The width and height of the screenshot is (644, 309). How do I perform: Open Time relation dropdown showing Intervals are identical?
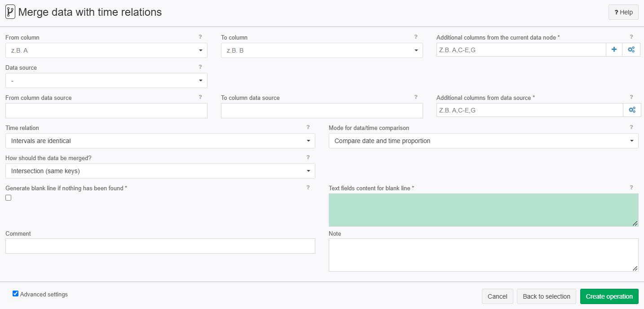160,141
